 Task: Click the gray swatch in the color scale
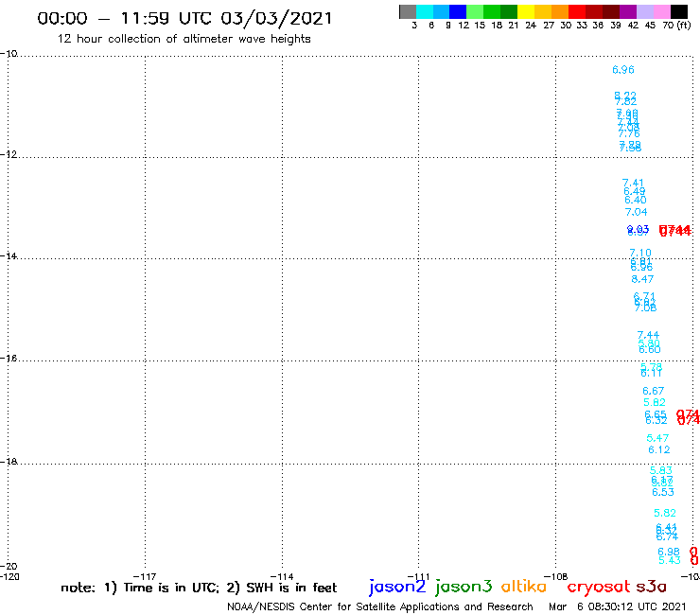click(408, 11)
